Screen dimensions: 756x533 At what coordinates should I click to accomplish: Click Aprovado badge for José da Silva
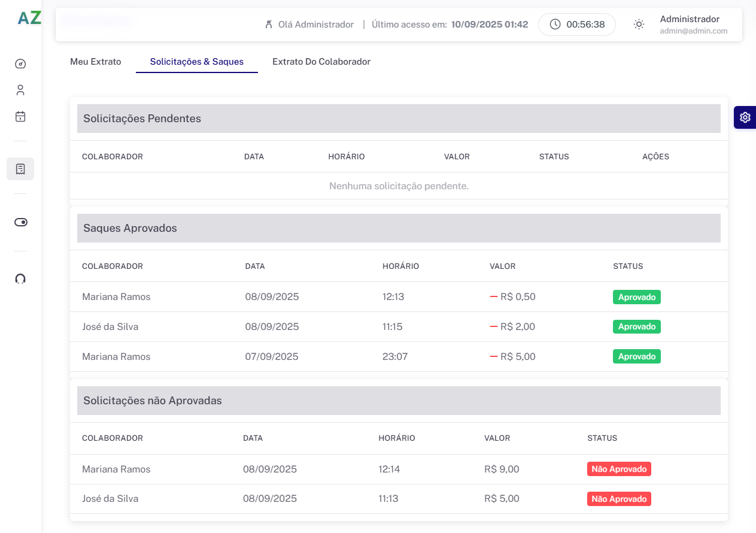pos(636,327)
